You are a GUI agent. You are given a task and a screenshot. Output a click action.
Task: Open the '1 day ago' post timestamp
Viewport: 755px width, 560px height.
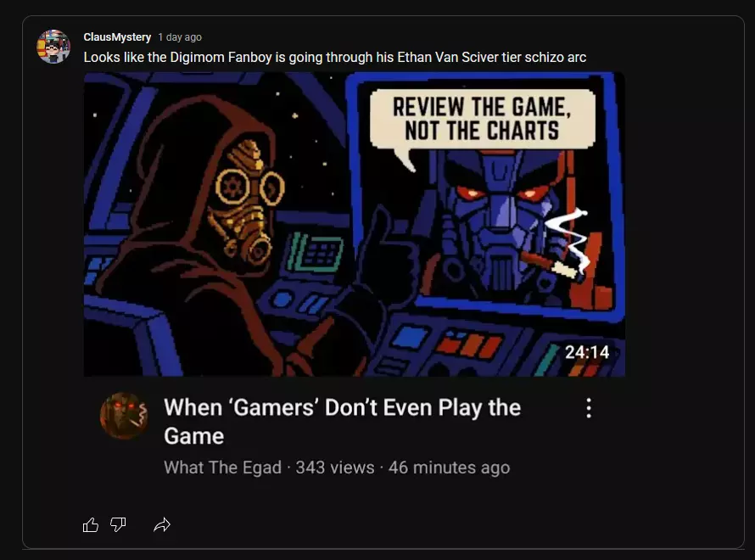point(180,37)
